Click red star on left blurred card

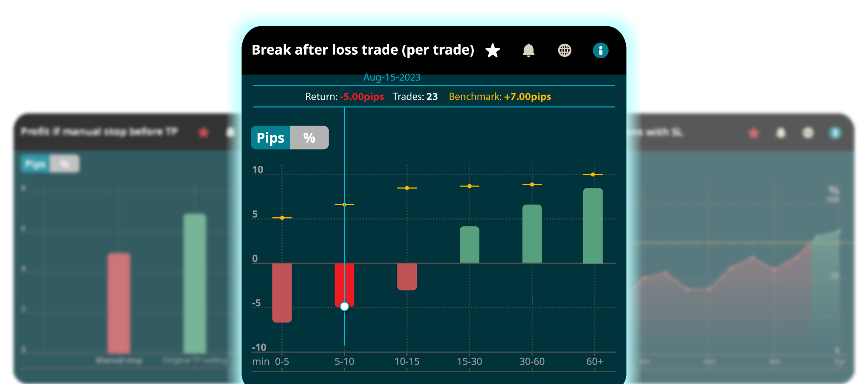click(203, 132)
